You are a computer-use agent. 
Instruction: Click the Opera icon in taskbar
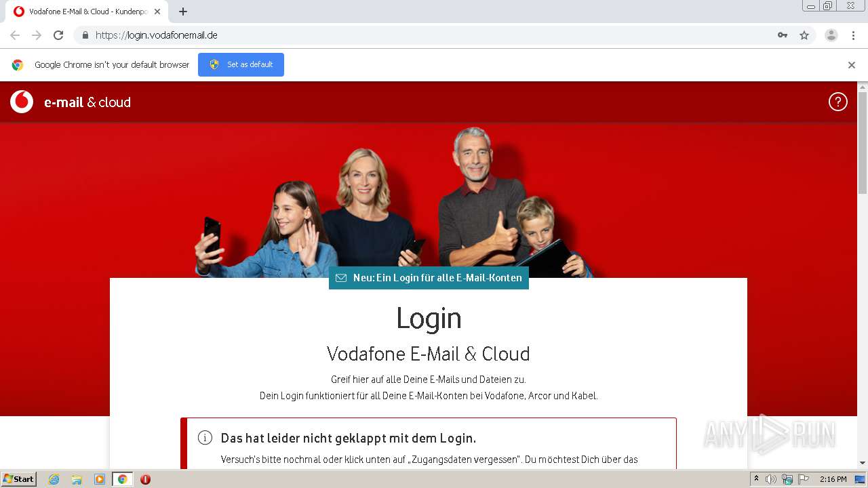145,479
